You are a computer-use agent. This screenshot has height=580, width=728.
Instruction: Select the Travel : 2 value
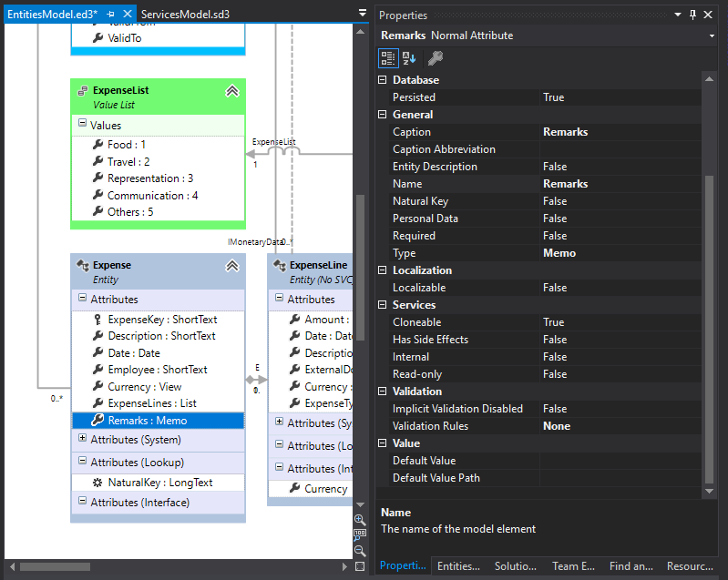128,162
